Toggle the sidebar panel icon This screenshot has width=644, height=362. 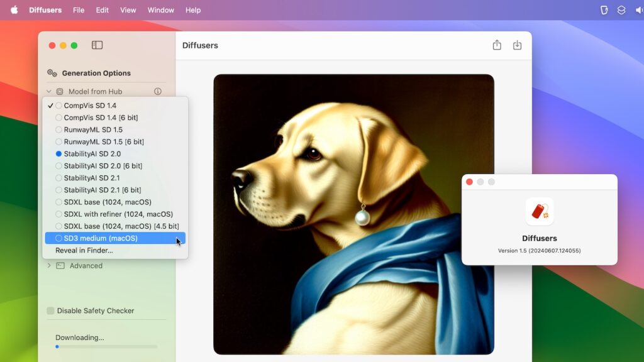point(97,45)
